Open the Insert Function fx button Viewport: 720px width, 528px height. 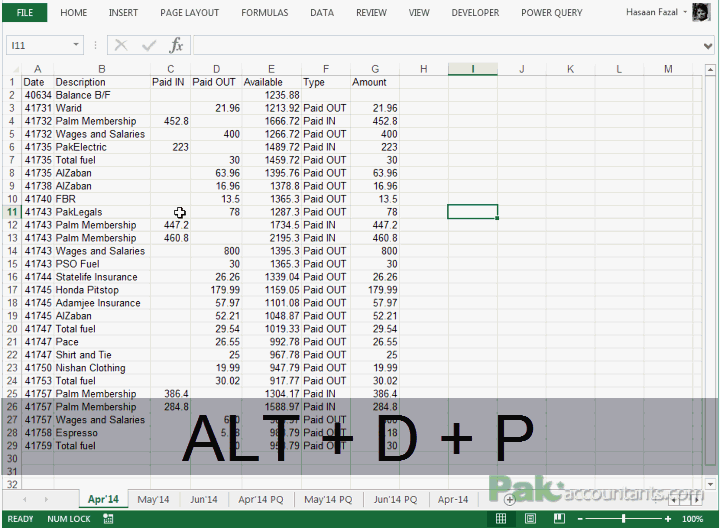pos(176,45)
